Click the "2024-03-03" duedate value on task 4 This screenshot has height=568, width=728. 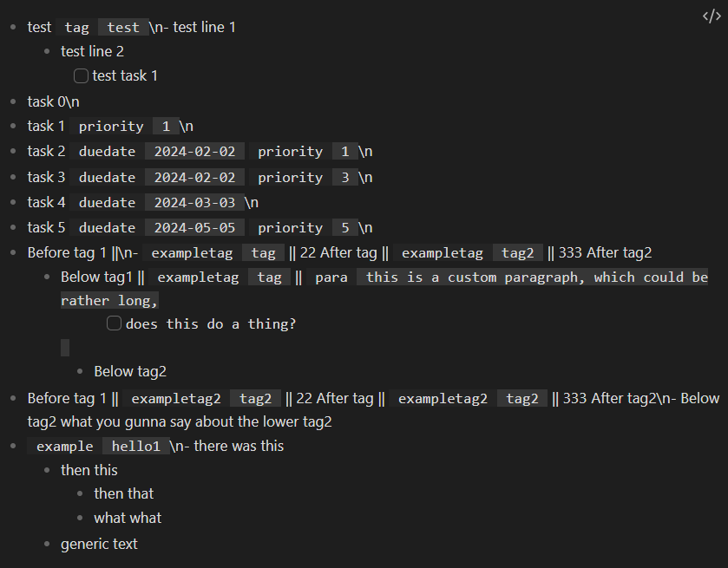point(194,202)
